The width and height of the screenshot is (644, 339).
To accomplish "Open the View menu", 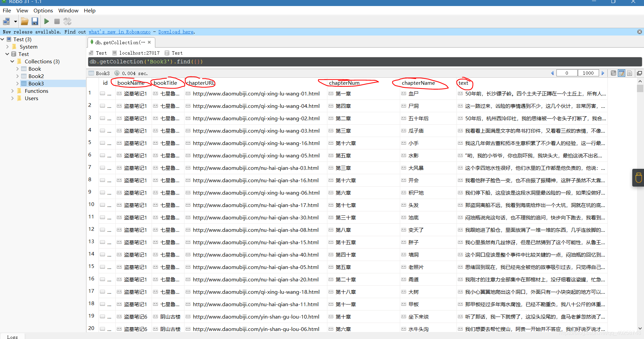I will [22, 10].
